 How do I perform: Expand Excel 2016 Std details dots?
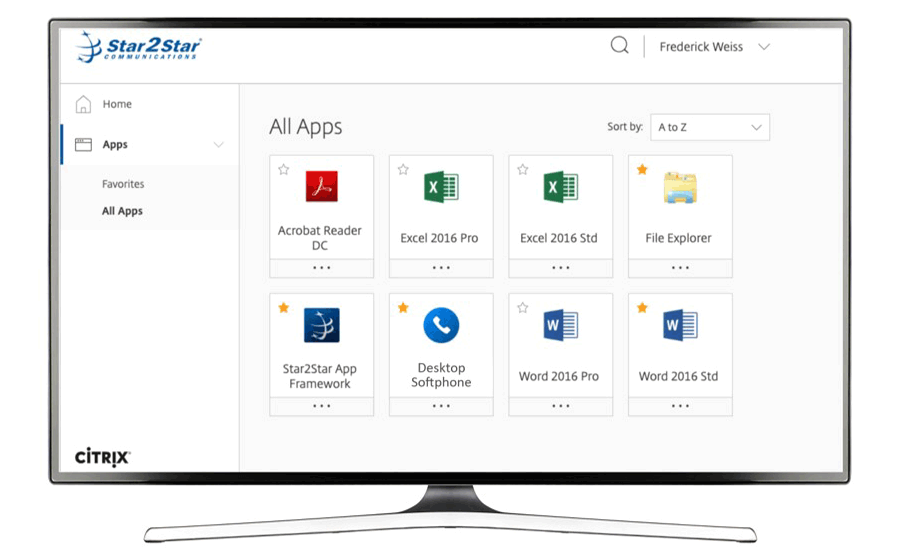click(560, 268)
